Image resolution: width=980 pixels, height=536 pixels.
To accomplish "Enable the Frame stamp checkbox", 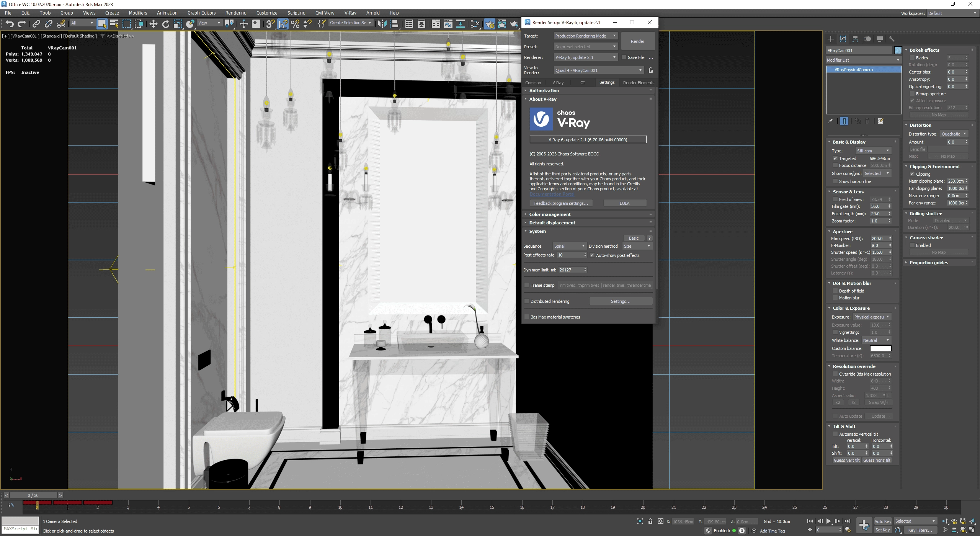I will click(527, 285).
